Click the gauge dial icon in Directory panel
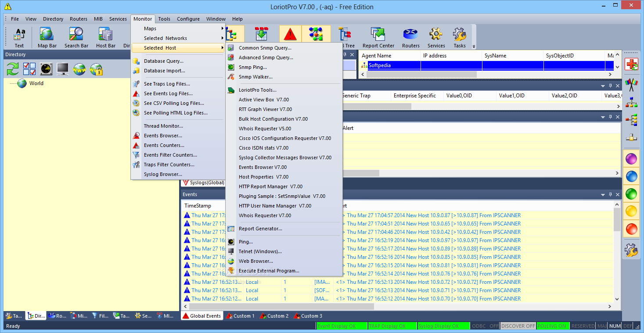The image size is (644, 333). [46, 69]
